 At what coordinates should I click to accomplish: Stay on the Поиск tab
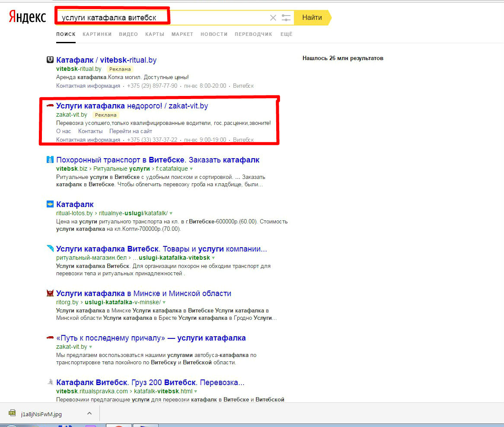66,34
